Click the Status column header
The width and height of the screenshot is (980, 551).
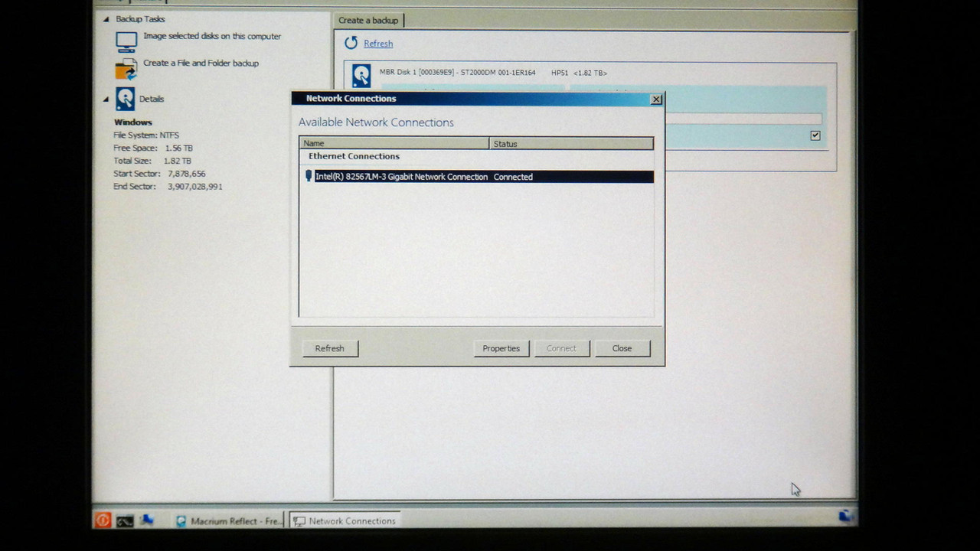point(571,143)
